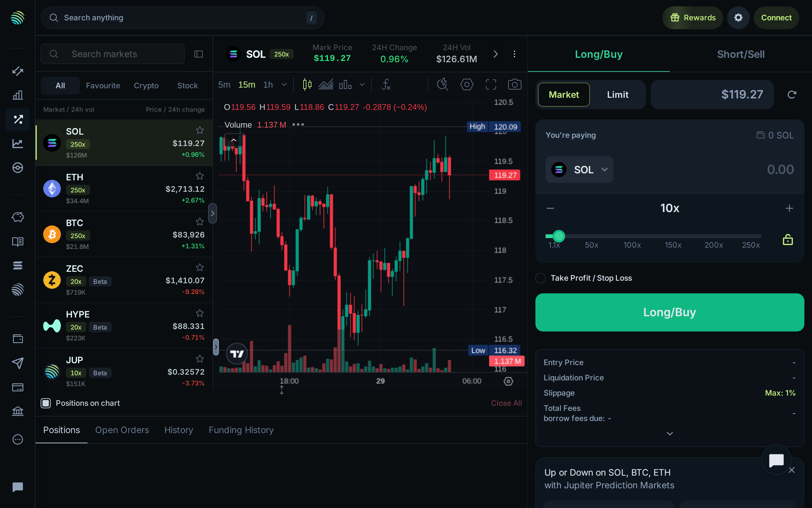
Task: Decrease leverage with minus button
Action: (x=550, y=208)
